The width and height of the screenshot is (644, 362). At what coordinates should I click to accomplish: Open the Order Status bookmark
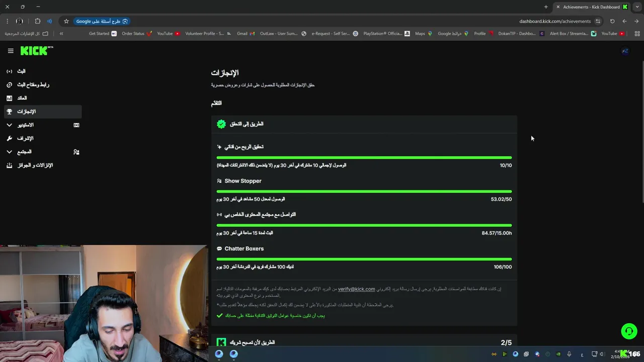(x=137, y=34)
